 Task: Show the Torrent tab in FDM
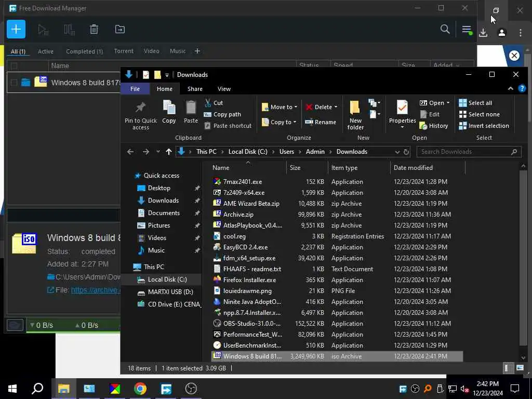[x=124, y=51]
